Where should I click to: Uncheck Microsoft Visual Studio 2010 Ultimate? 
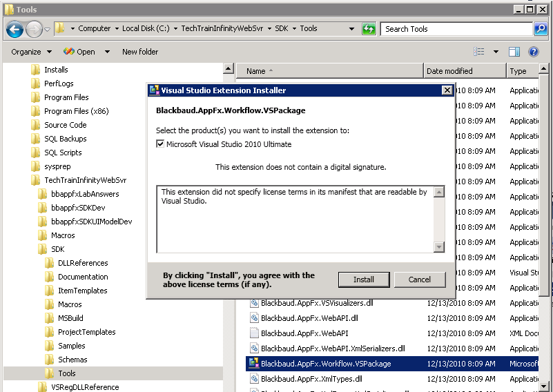[x=160, y=144]
